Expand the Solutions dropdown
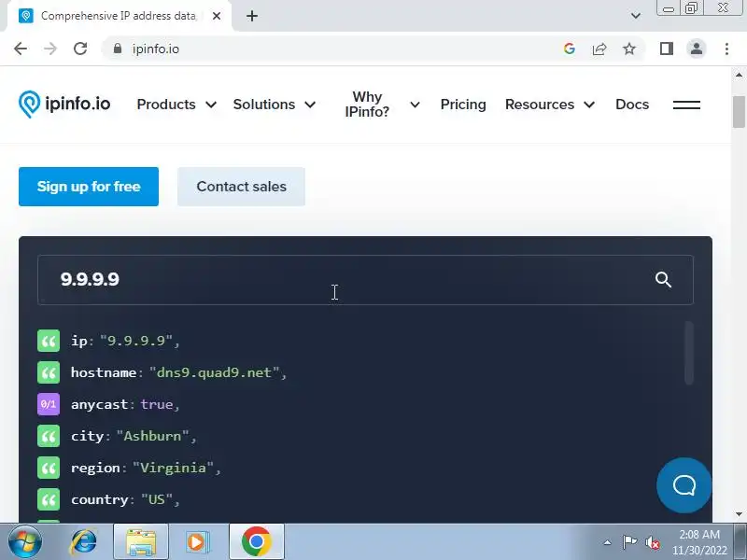The width and height of the screenshot is (747, 560). (275, 105)
